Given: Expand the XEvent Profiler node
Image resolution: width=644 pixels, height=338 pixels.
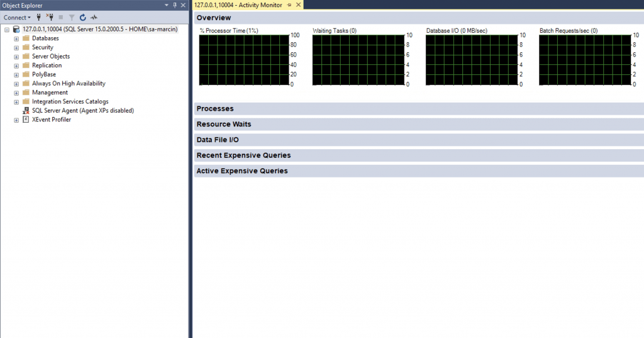Looking at the screenshot, I should point(16,120).
